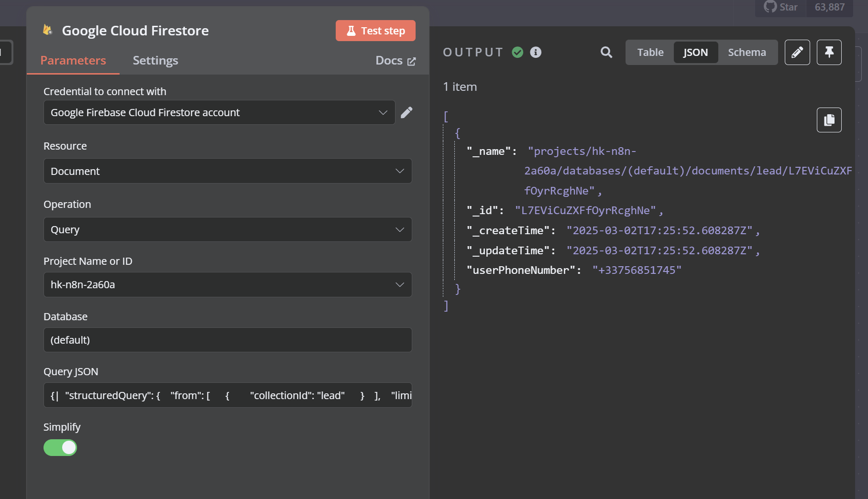
Task: Switch output view to Schema
Action: tap(747, 53)
